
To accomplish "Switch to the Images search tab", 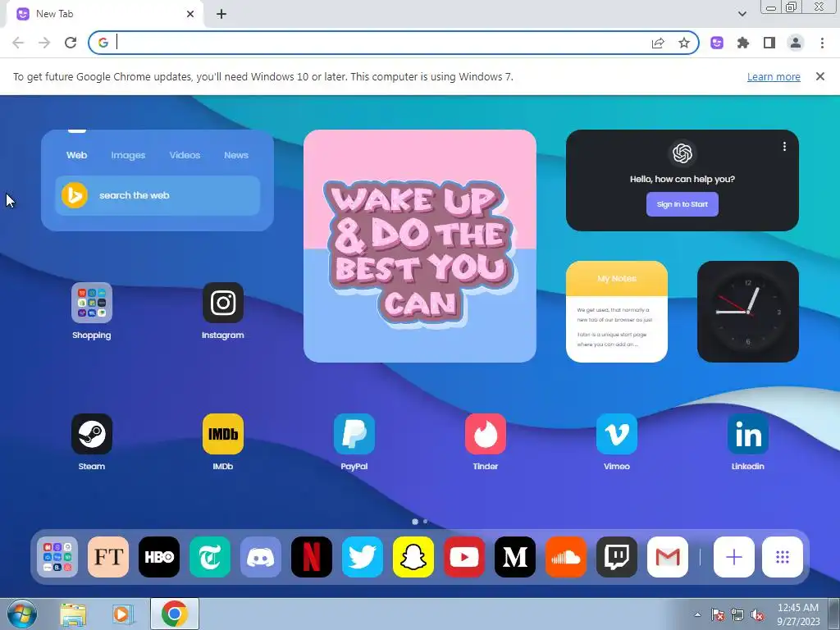I will coord(128,155).
